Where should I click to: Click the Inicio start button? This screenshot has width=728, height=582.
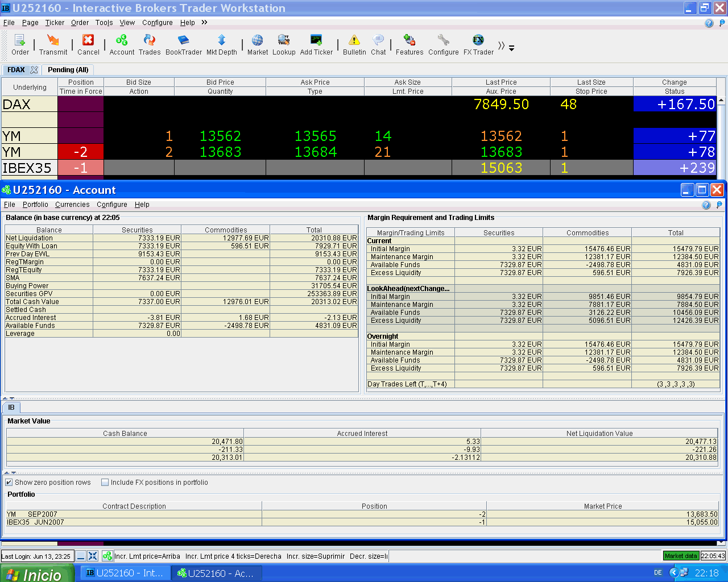(x=36, y=573)
